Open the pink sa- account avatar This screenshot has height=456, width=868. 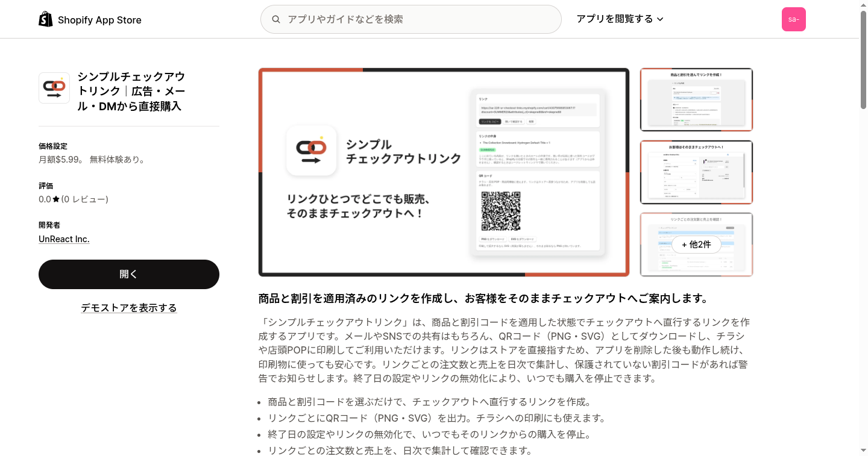(x=793, y=19)
